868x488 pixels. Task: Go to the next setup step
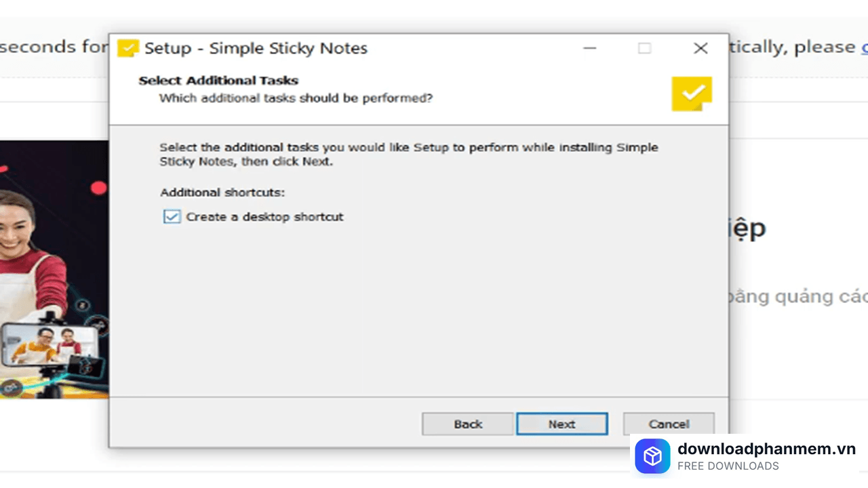[561, 424]
